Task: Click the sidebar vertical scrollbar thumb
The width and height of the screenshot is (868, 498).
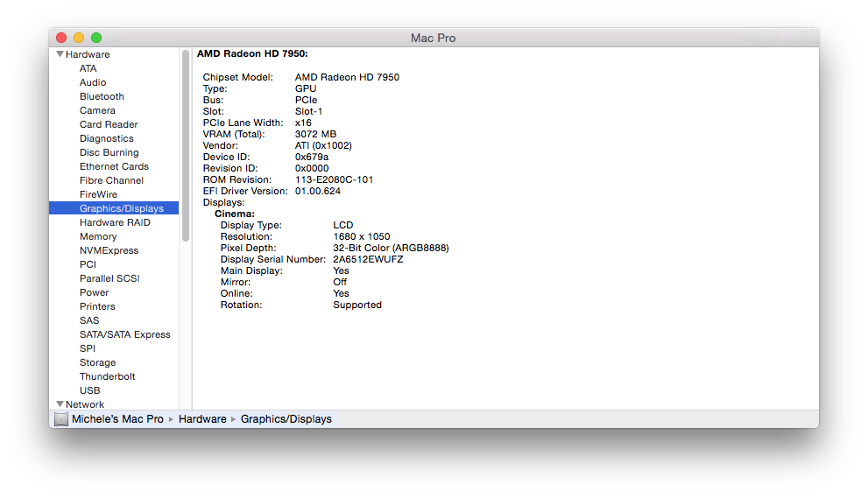Action: [x=186, y=145]
